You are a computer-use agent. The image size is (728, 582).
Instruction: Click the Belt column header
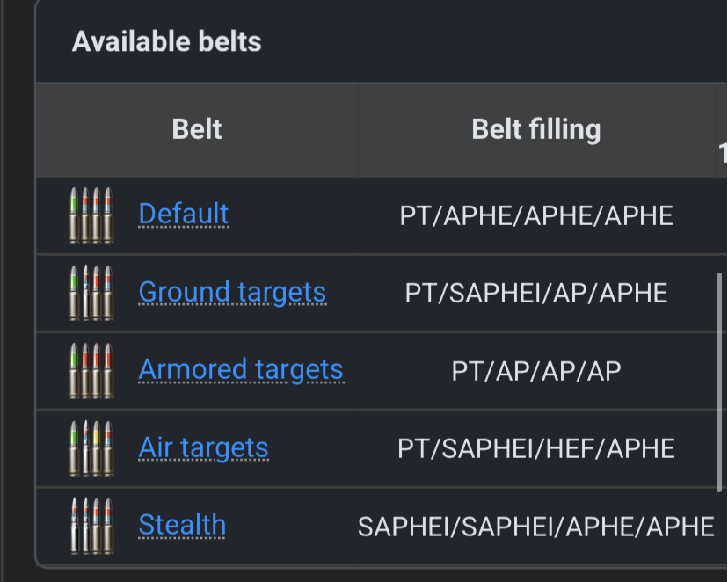tap(197, 130)
